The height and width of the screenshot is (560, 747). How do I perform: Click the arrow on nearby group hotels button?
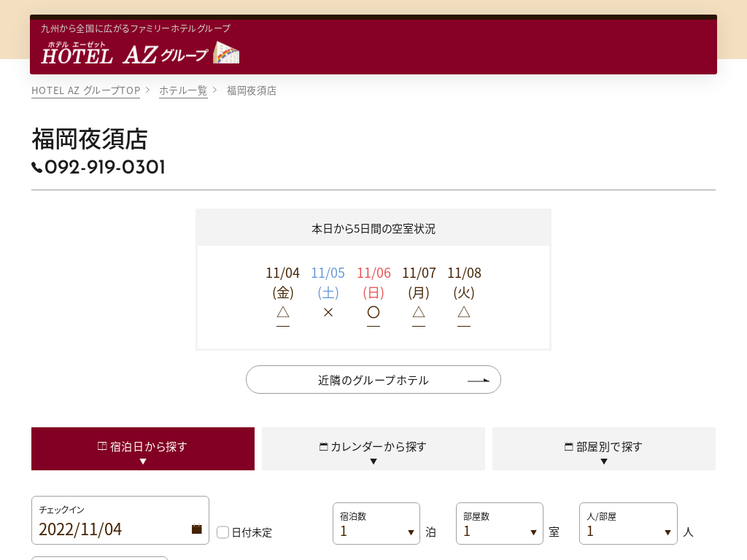[x=479, y=381]
